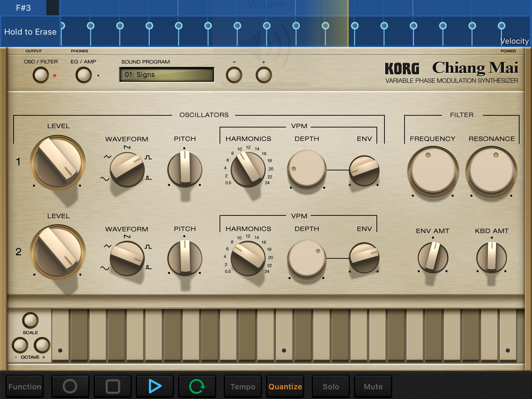Switch to OSC / FILTER panel
The height and width of the screenshot is (399, 532).
[41, 75]
